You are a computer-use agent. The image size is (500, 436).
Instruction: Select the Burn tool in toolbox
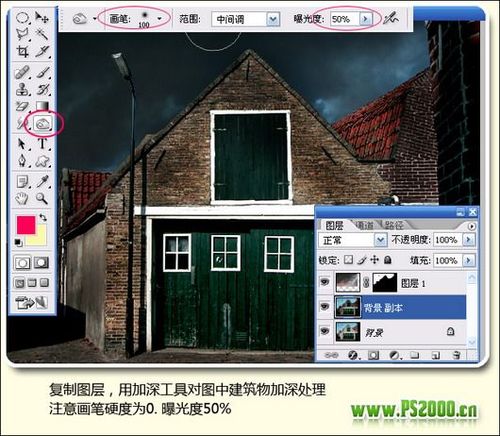click(x=43, y=124)
